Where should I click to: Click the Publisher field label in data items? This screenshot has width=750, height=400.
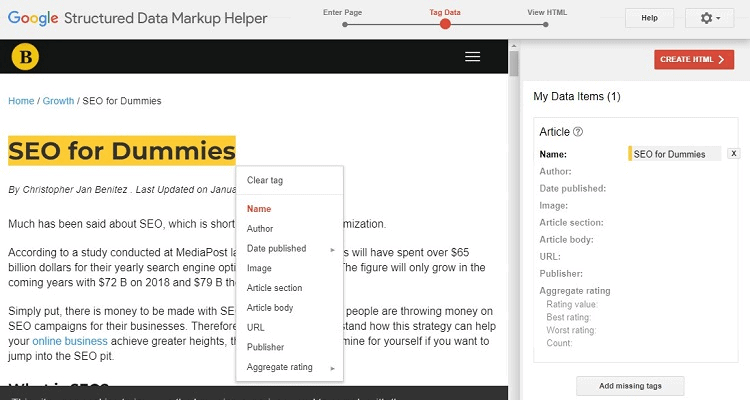561,274
